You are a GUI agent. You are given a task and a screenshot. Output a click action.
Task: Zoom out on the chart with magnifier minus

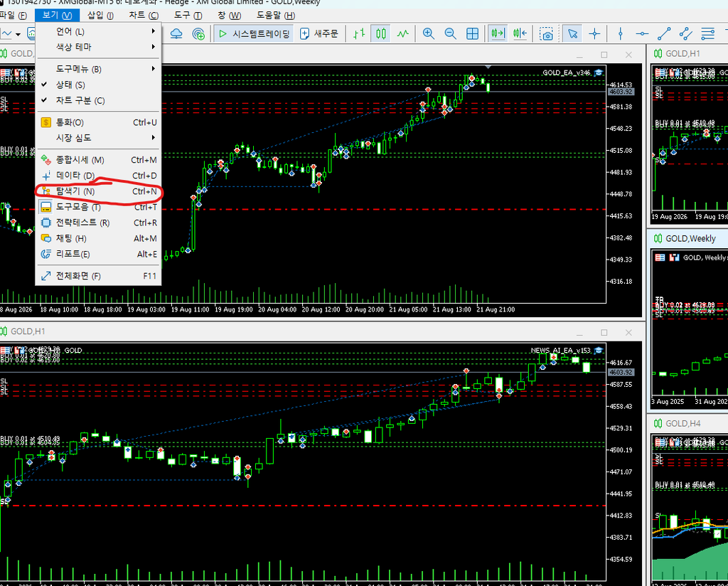(450, 33)
